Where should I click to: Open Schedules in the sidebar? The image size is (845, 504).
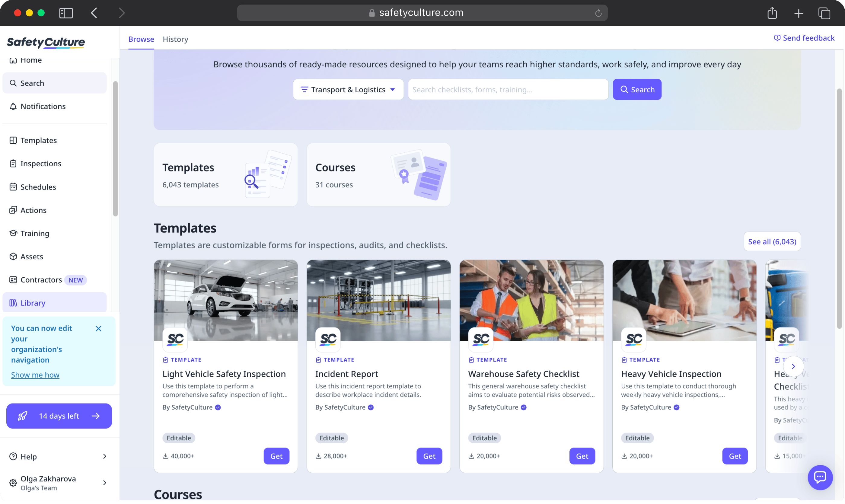pos(54,187)
